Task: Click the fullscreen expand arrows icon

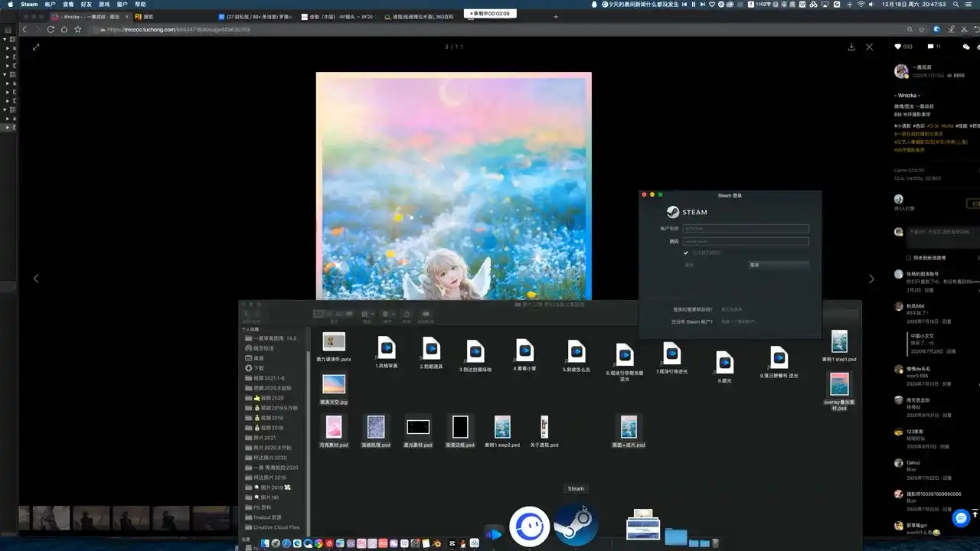Action: pyautogui.click(x=36, y=47)
